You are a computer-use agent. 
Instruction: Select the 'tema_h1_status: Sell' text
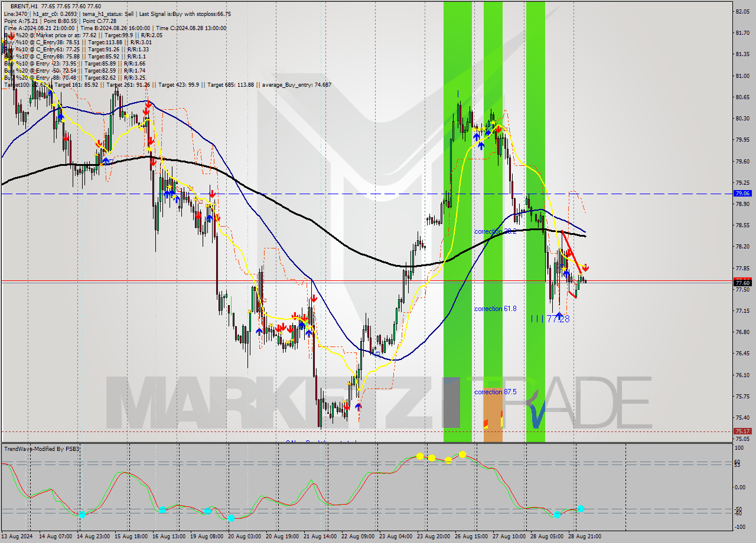[107, 14]
